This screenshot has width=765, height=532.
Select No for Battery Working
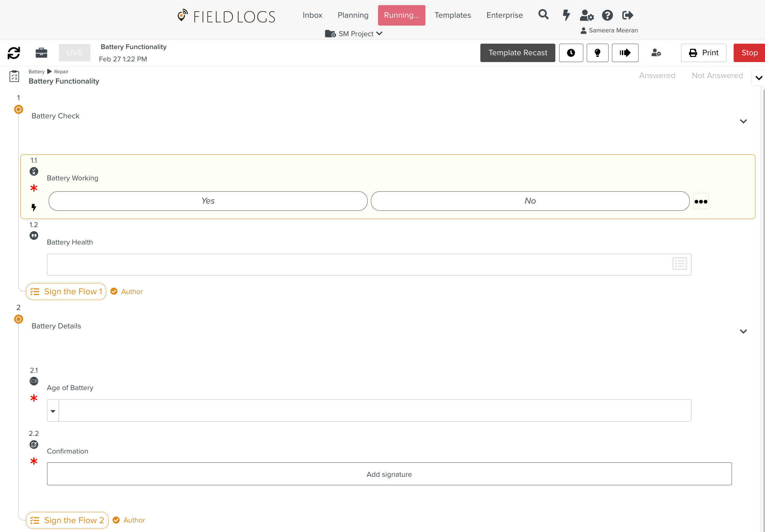[530, 201]
